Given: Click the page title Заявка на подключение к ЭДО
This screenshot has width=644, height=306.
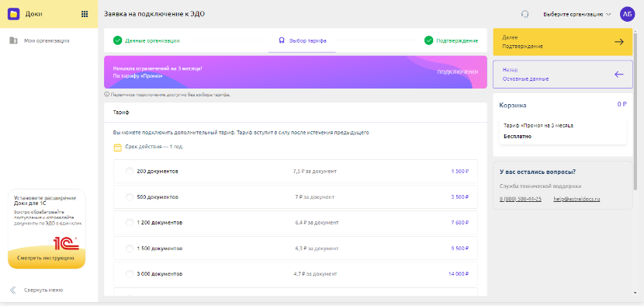Looking at the screenshot, I should [154, 14].
